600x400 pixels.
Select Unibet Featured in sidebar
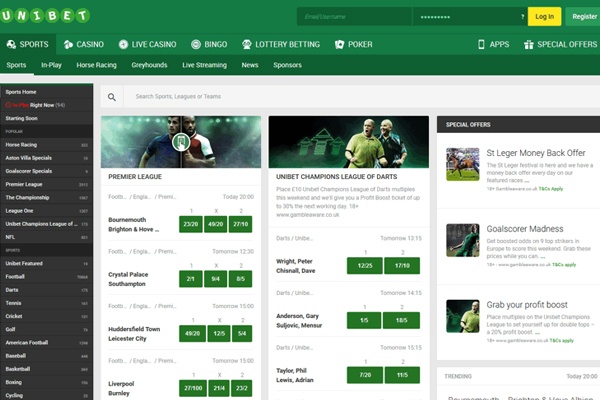tap(46, 264)
